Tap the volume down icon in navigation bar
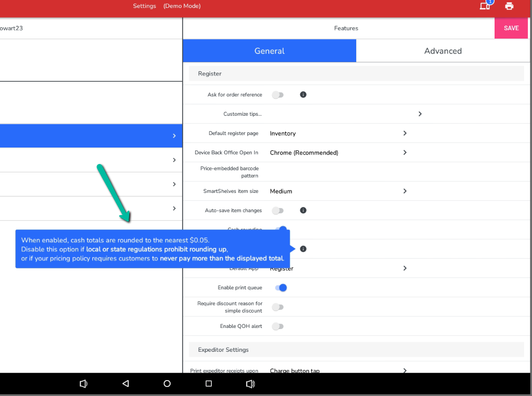The width and height of the screenshot is (532, 396). click(x=83, y=384)
